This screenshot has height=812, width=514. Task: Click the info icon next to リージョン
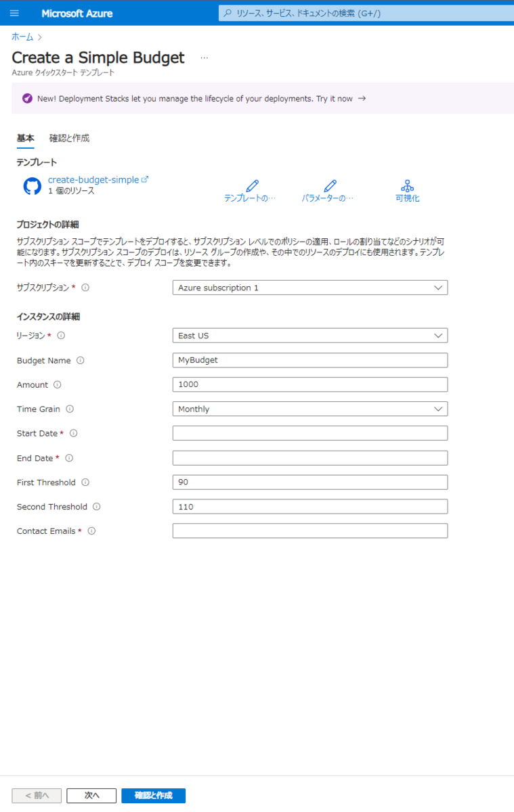[x=61, y=336]
